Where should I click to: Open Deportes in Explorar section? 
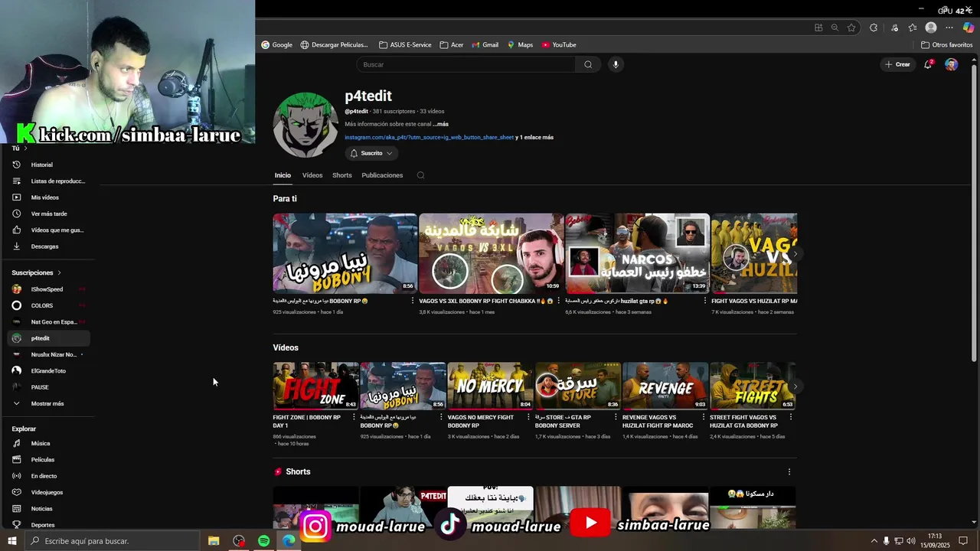(48, 525)
